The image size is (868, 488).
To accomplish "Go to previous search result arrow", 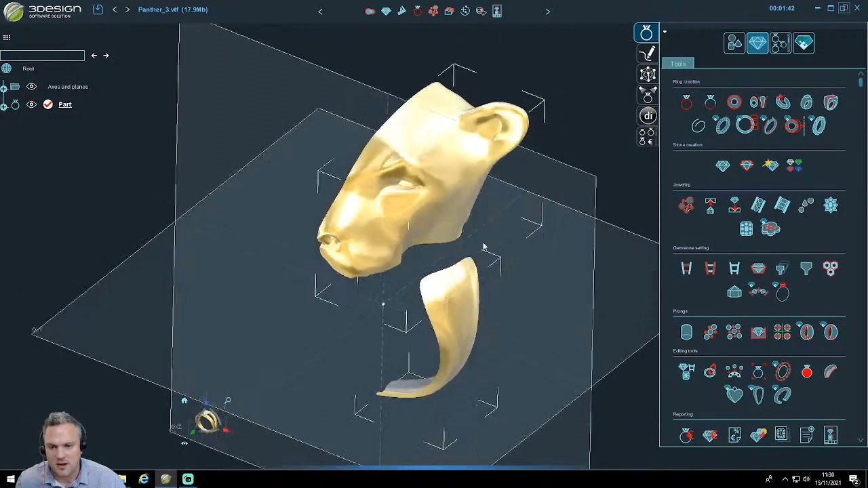I will tap(94, 56).
